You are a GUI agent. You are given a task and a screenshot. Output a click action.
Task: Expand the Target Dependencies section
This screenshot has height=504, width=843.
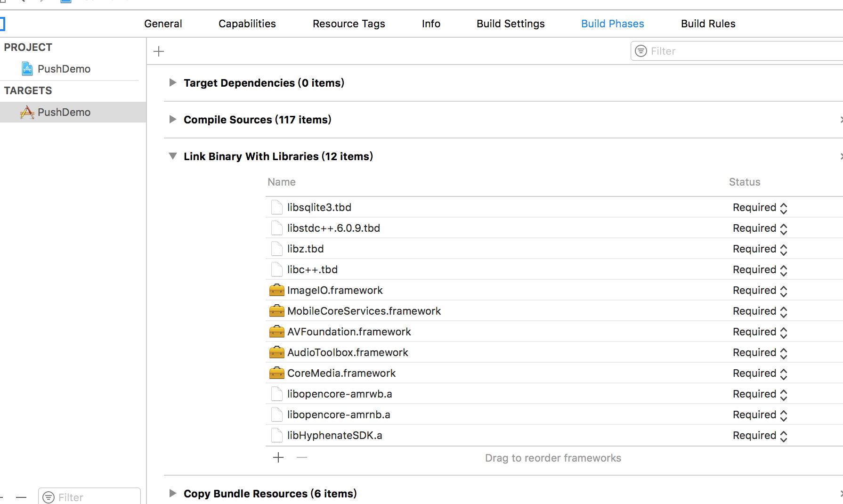[x=173, y=83]
